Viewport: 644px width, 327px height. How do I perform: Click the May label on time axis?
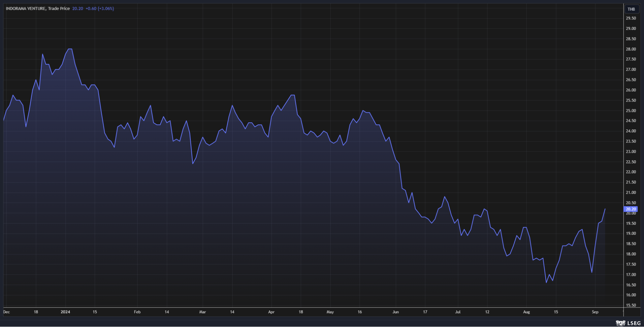pyautogui.click(x=330, y=312)
